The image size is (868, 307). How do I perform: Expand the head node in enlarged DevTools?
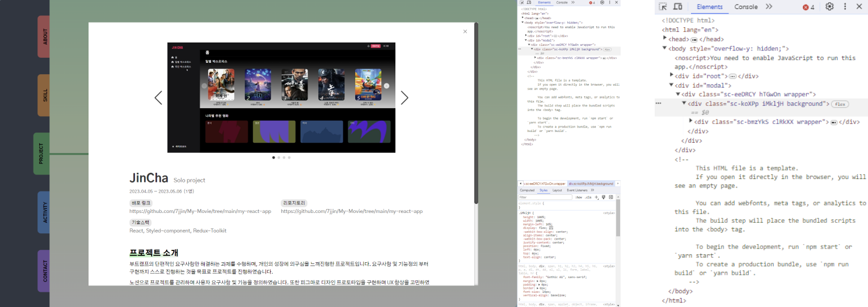(x=665, y=39)
